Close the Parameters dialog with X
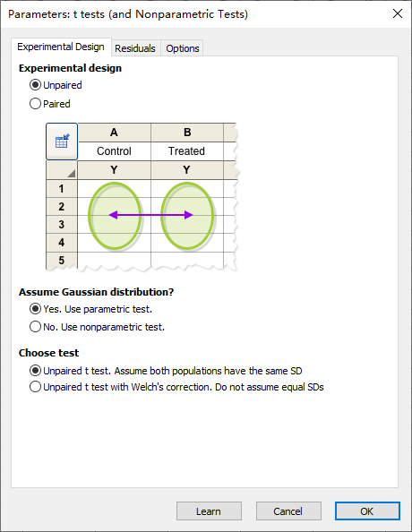412x532 pixels. click(x=398, y=14)
